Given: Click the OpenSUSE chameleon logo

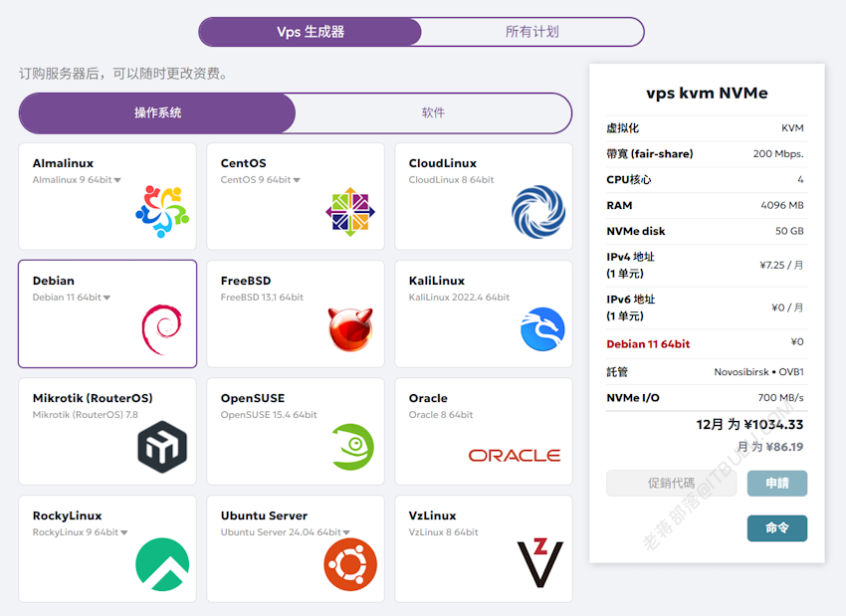Looking at the screenshot, I should [352, 447].
